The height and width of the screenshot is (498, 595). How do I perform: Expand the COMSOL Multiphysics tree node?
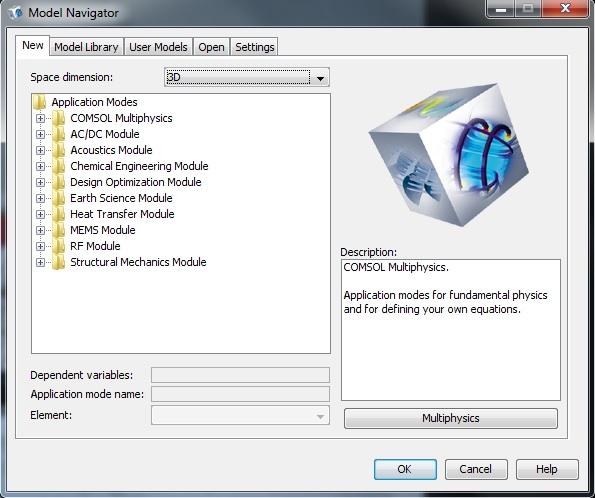(x=40, y=118)
